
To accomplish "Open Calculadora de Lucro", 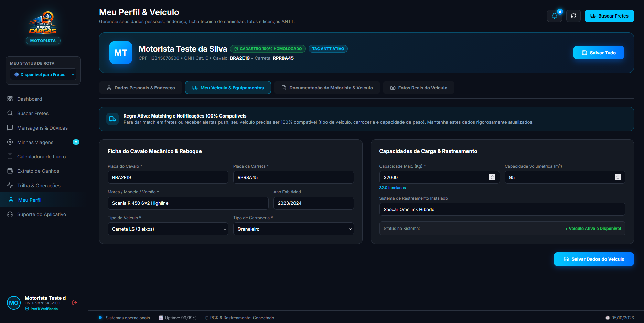I will pyautogui.click(x=44, y=157).
